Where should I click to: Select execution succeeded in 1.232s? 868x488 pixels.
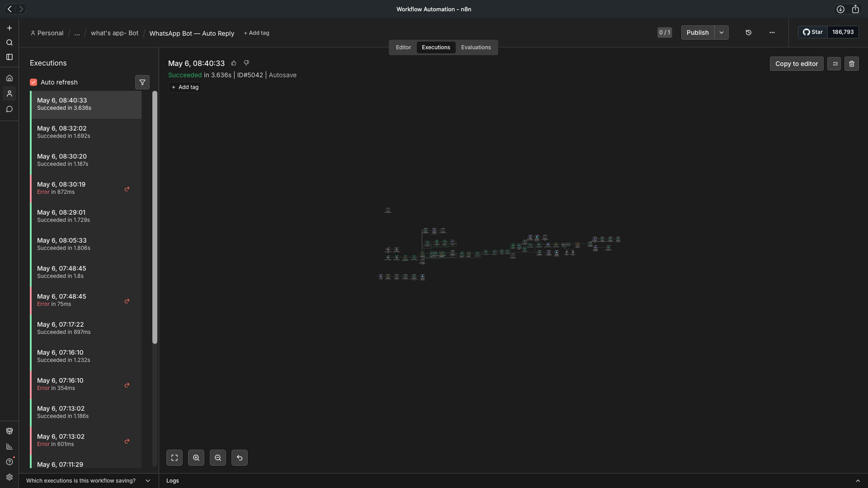(86, 357)
